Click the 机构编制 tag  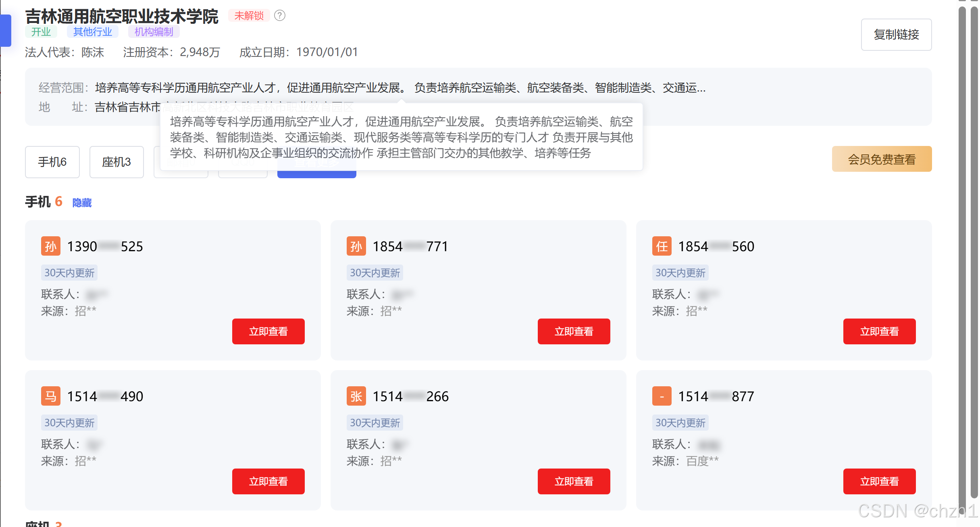[x=154, y=32]
